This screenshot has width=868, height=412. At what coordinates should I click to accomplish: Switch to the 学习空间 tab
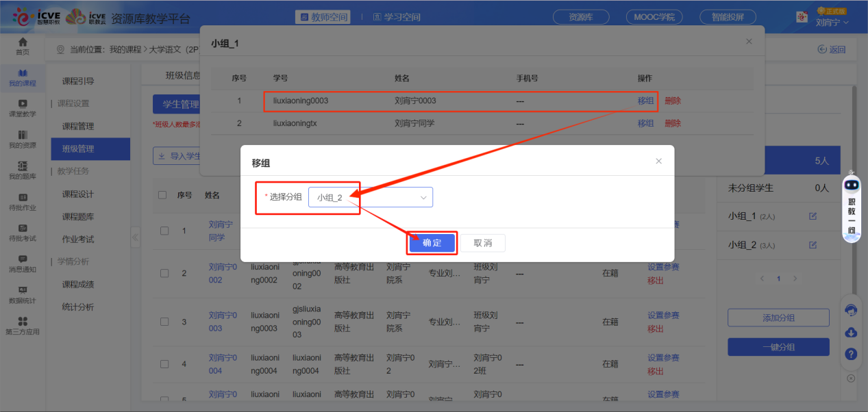click(x=397, y=17)
